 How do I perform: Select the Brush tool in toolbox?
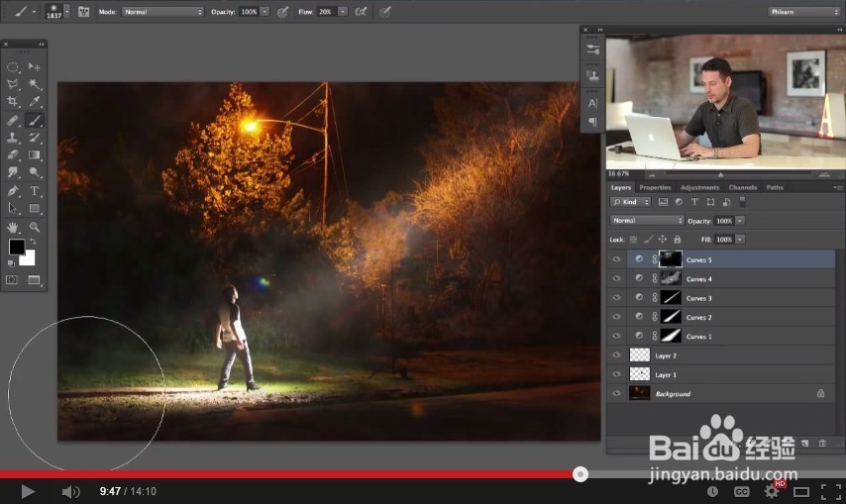tap(34, 121)
